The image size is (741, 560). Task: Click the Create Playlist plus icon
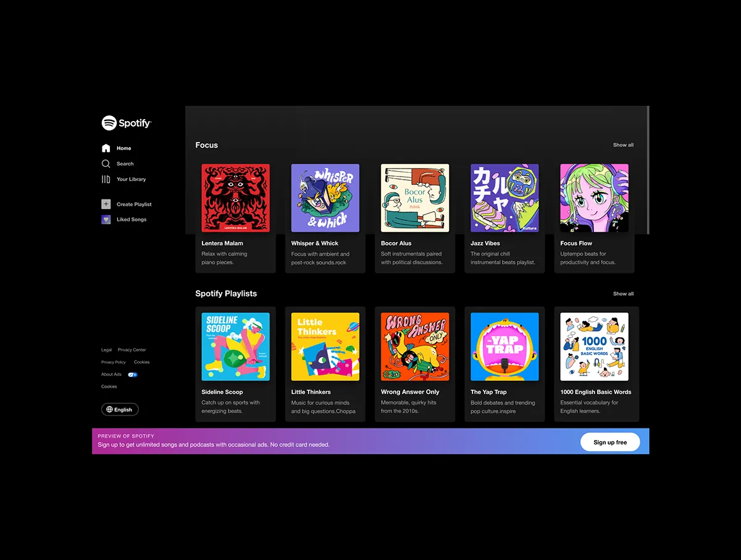(106, 204)
